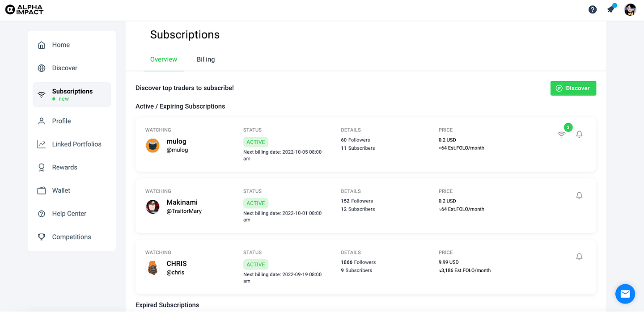The height and width of the screenshot is (312, 644).
Task: Click CHRIS trader avatar thumbnail
Action: point(153,268)
